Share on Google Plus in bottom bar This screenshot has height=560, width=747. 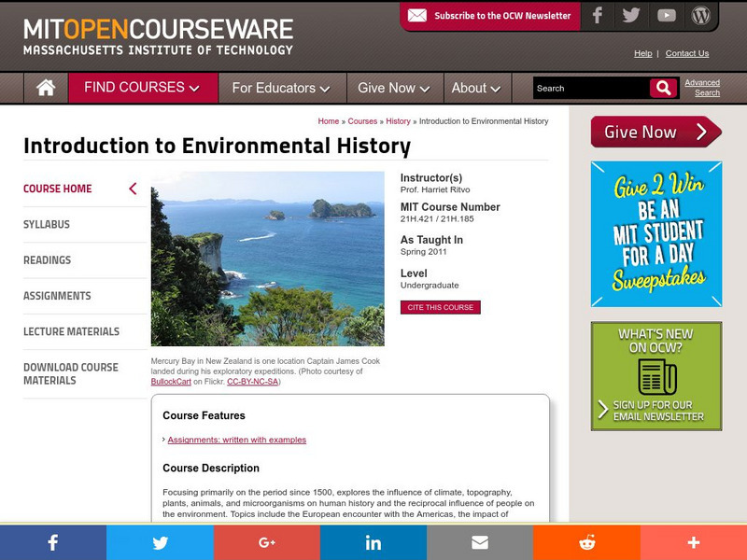pos(267,542)
